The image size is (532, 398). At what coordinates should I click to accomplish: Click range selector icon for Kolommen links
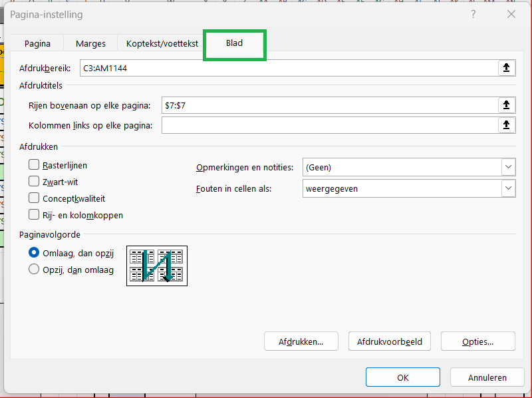point(507,125)
